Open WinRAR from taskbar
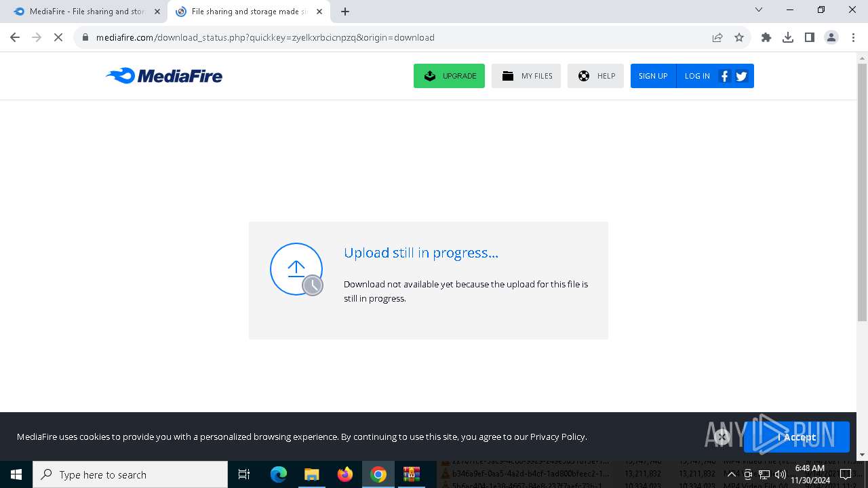The image size is (868, 488). tap(412, 474)
